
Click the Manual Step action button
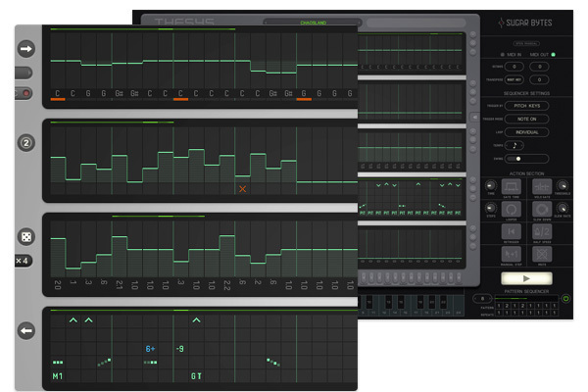click(512, 255)
